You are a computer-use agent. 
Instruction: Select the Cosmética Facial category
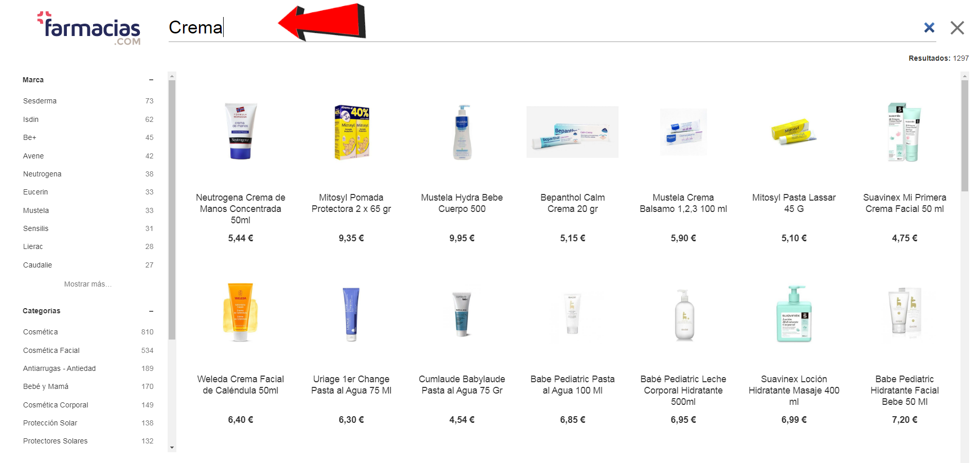pos(88,350)
